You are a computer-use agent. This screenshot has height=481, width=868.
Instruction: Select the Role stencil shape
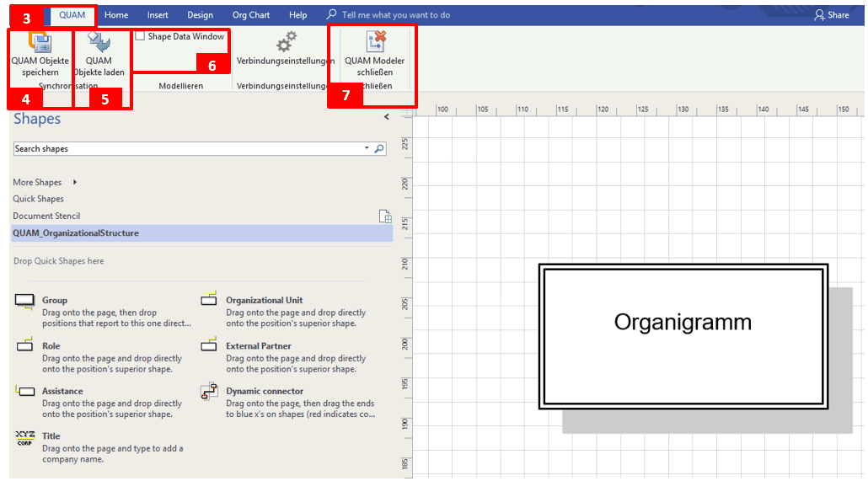25,346
